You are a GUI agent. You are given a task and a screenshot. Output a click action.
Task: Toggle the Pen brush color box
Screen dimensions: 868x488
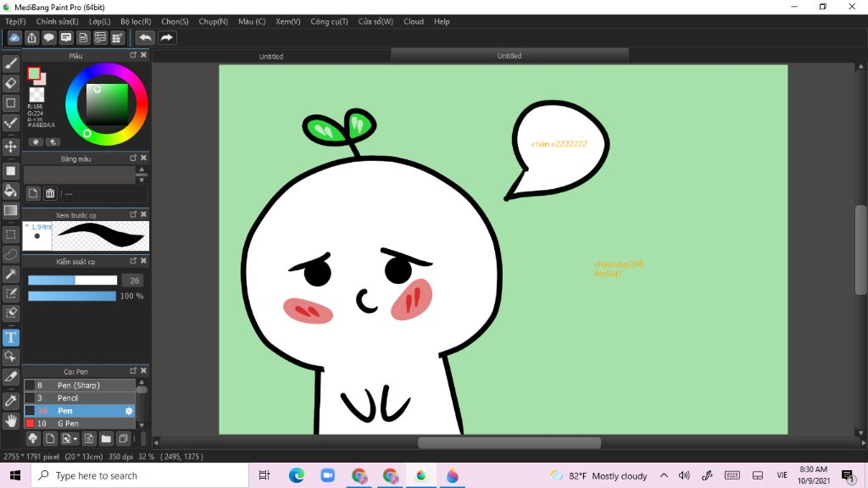(x=30, y=411)
